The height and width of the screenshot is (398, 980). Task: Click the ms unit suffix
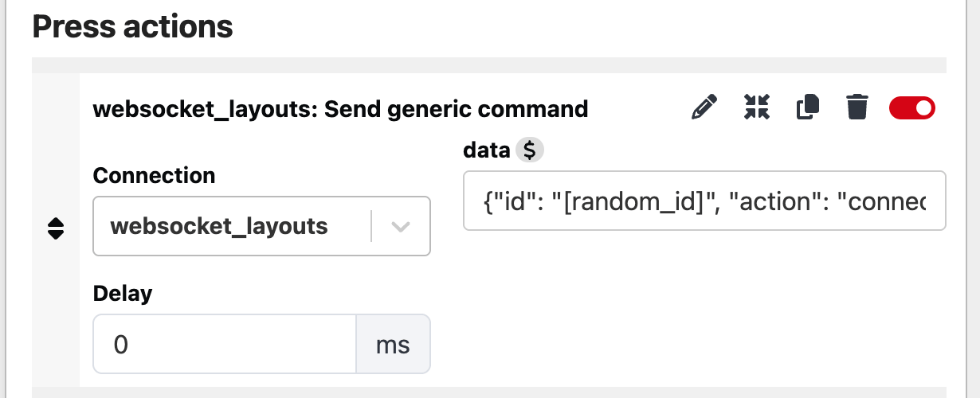393,345
